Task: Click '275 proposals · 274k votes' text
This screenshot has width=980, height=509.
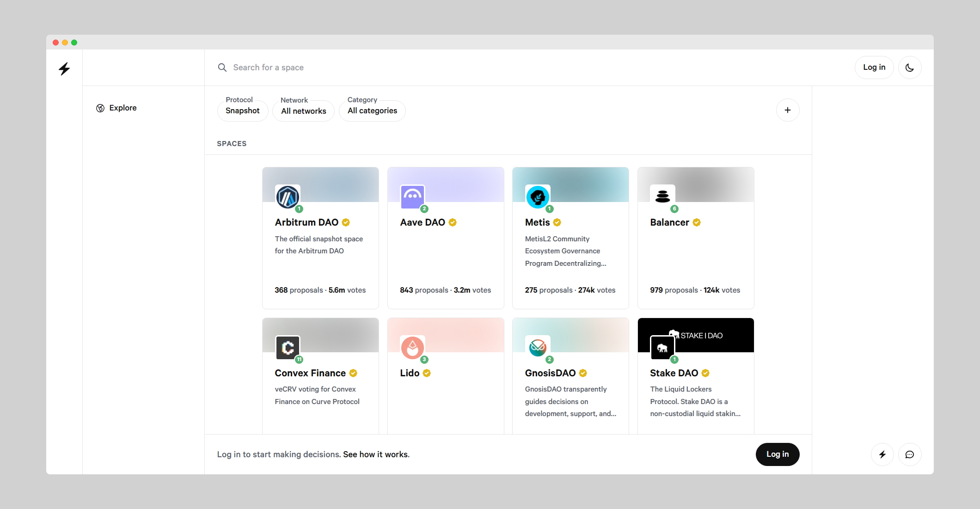Action: 570,290
